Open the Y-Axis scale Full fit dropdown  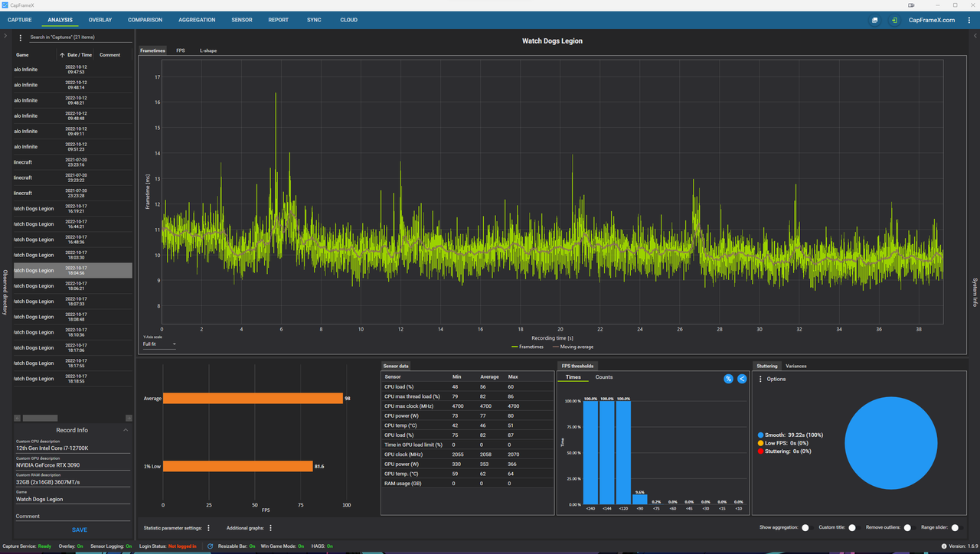[x=159, y=344]
